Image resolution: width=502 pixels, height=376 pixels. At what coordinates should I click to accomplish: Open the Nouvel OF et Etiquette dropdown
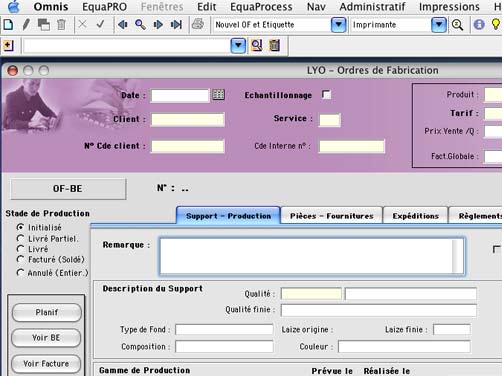[338, 25]
